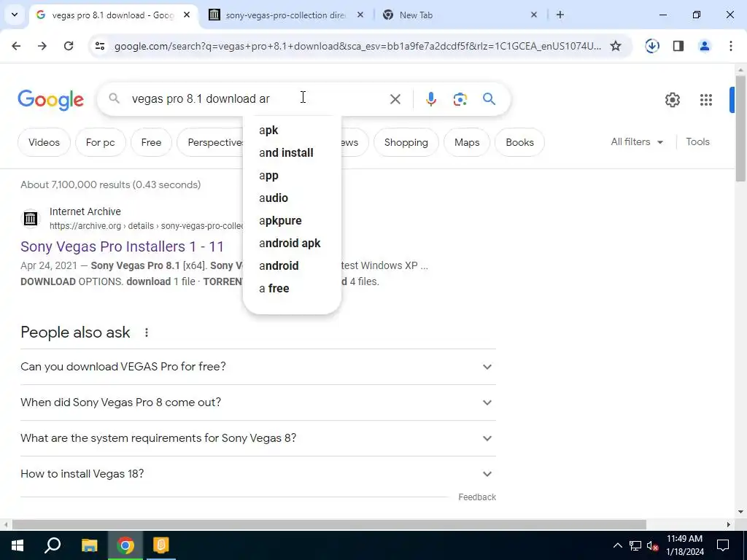Apply the 'Free' filter chip
This screenshot has width=747, height=560.
click(x=151, y=142)
